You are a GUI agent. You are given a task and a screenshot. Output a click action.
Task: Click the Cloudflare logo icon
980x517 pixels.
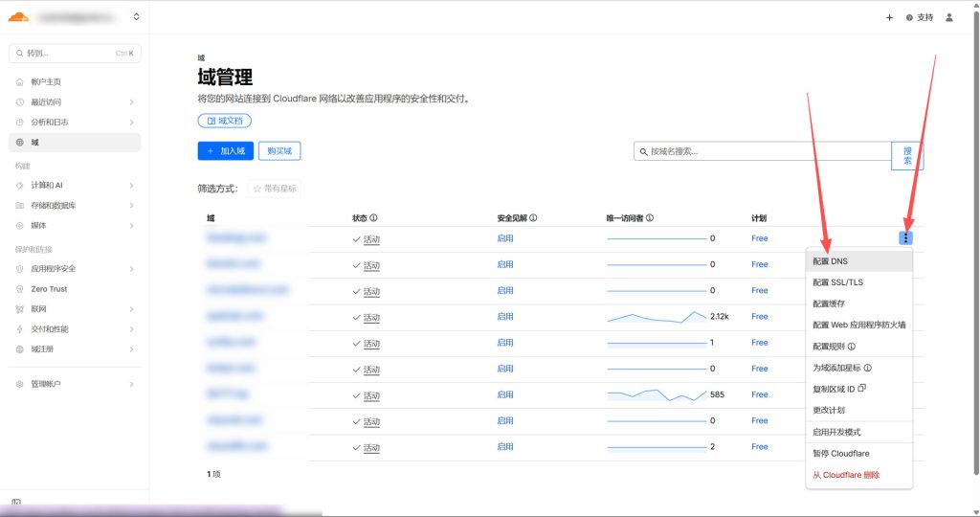(18, 16)
